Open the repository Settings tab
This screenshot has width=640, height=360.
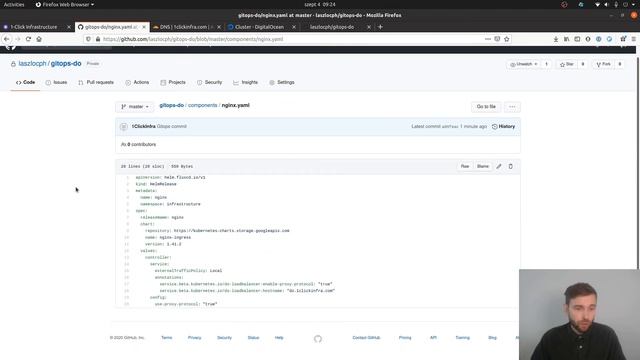point(282,82)
